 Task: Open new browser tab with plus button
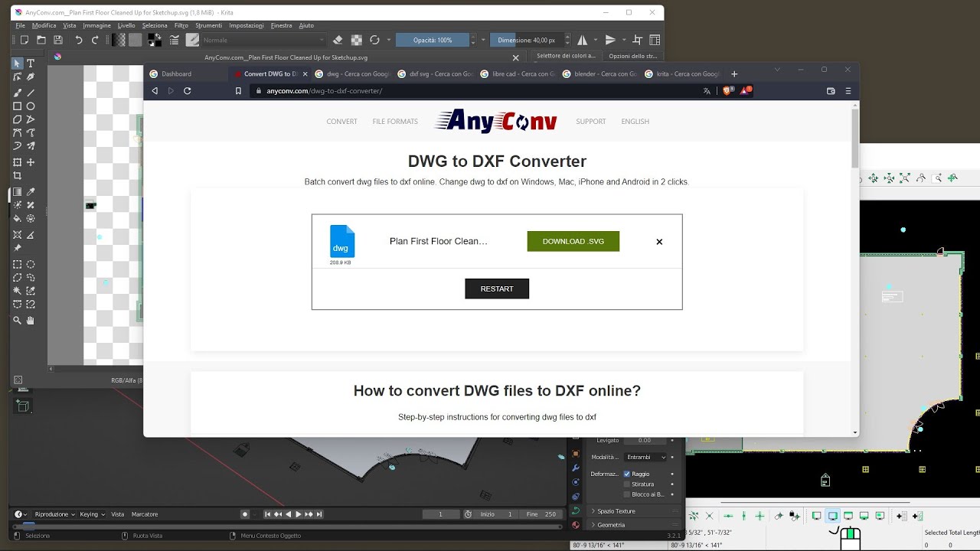coord(734,74)
